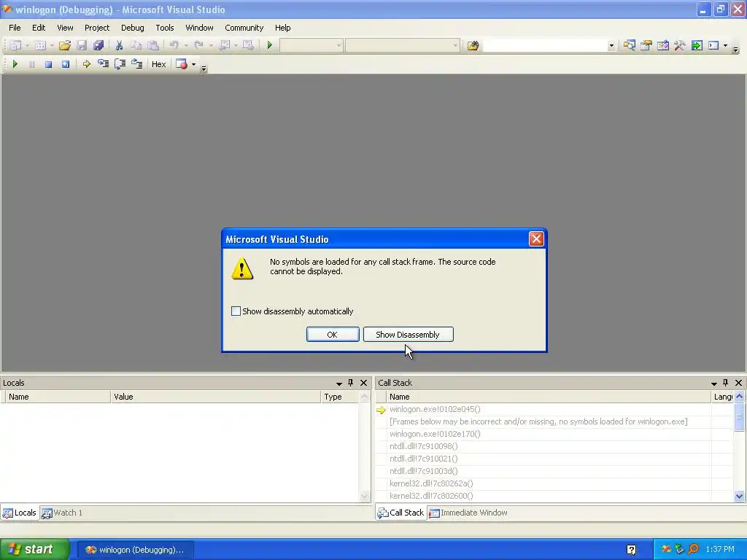Image resolution: width=747 pixels, height=560 pixels.
Task: Open Debug toolbar options arrow
Action: pos(204,69)
